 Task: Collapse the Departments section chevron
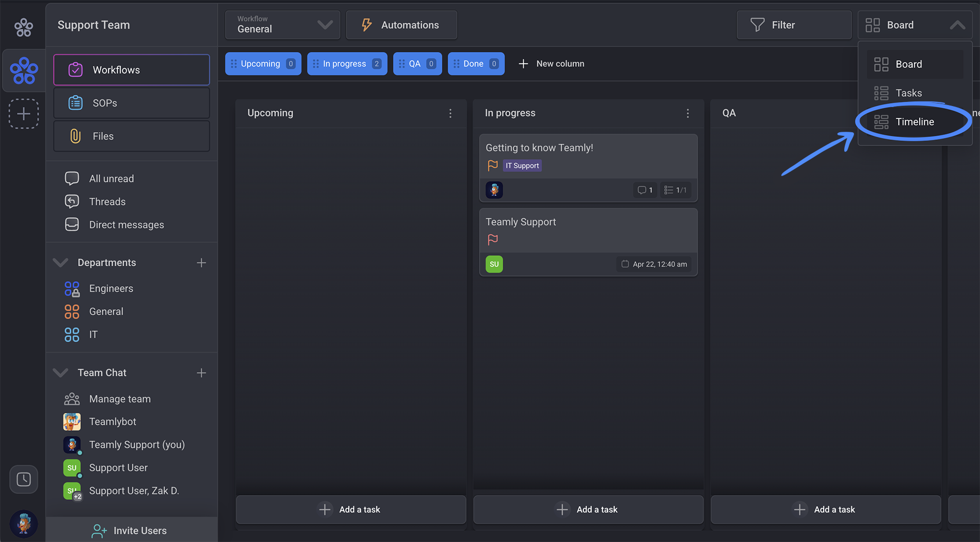click(x=61, y=263)
